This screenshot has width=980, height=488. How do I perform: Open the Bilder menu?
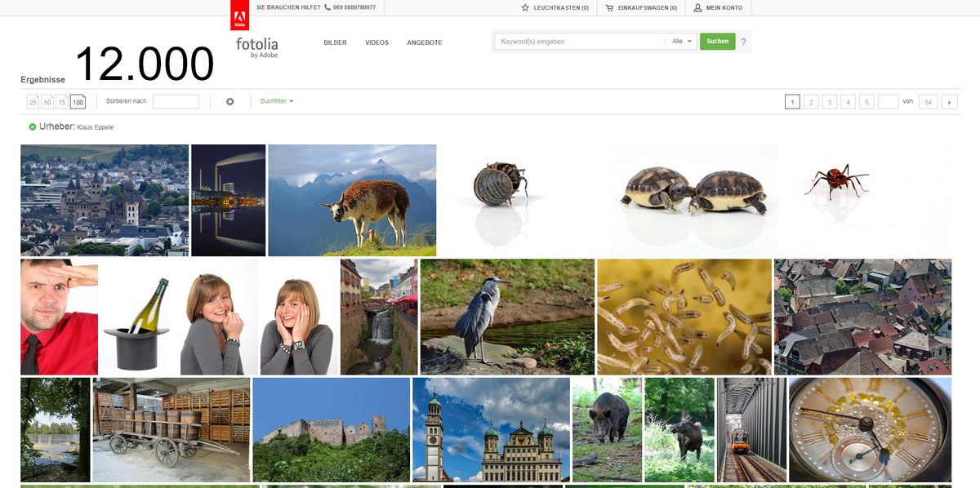pyautogui.click(x=335, y=42)
